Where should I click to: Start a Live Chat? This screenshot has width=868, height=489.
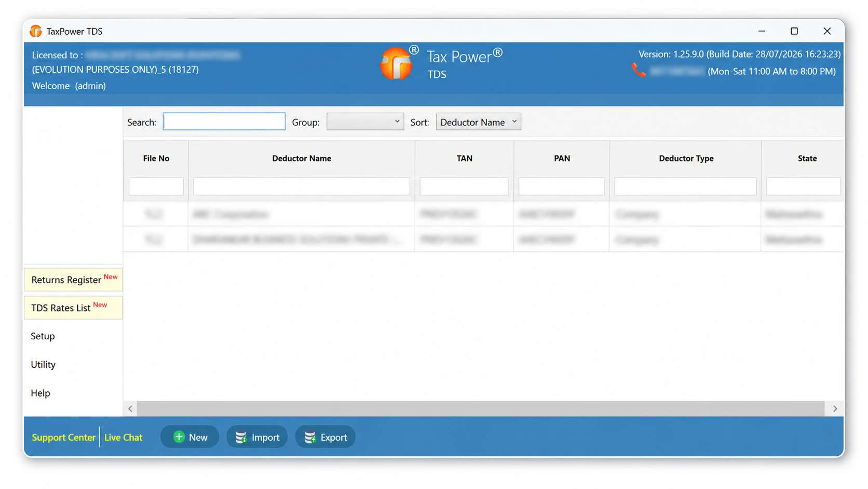click(123, 438)
